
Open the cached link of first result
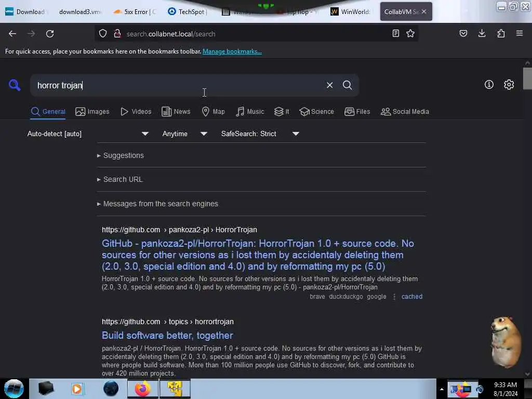[x=412, y=297]
